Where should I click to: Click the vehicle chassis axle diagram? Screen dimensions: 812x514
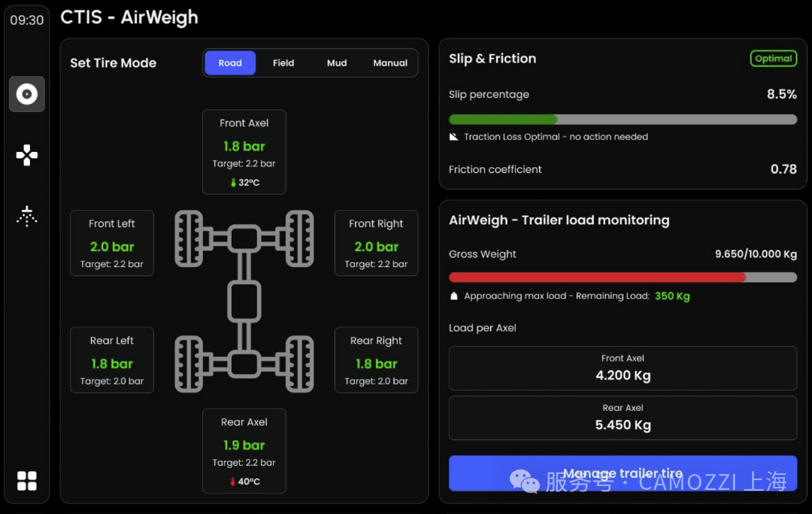point(244,301)
